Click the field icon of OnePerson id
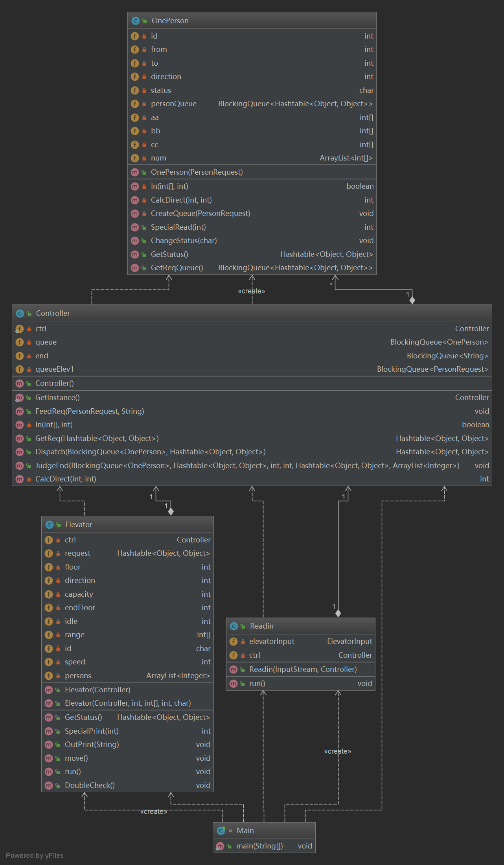Image resolution: width=504 pixels, height=865 pixels. [x=135, y=36]
